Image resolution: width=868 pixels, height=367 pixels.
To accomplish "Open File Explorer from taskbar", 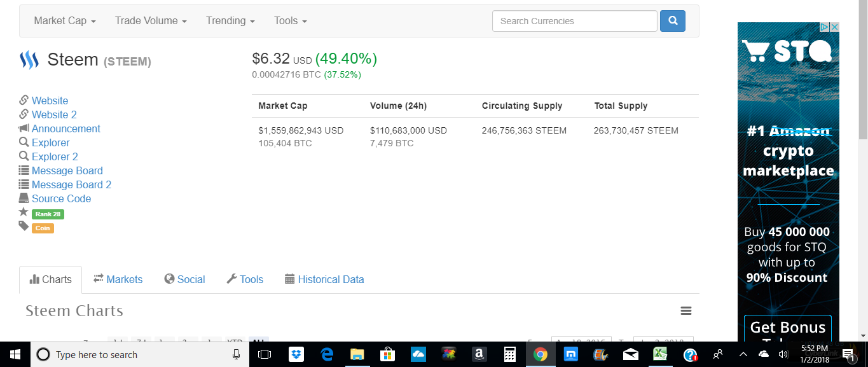I will click(x=357, y=354).
